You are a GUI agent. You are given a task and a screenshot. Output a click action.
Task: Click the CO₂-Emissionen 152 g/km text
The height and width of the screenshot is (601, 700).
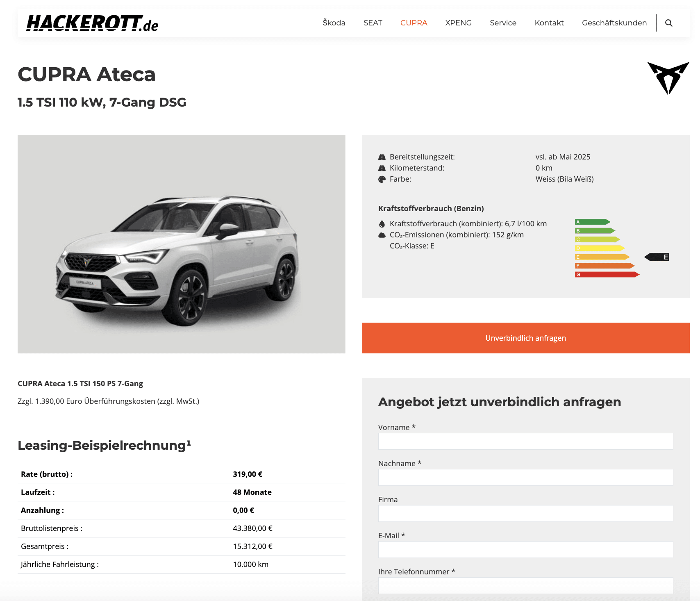(x=457, y=235)
